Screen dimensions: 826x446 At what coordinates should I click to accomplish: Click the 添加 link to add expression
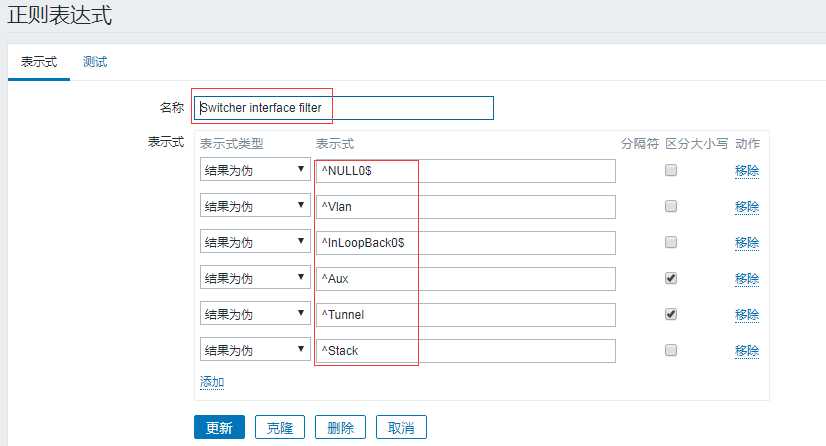[x=212, y=382]
